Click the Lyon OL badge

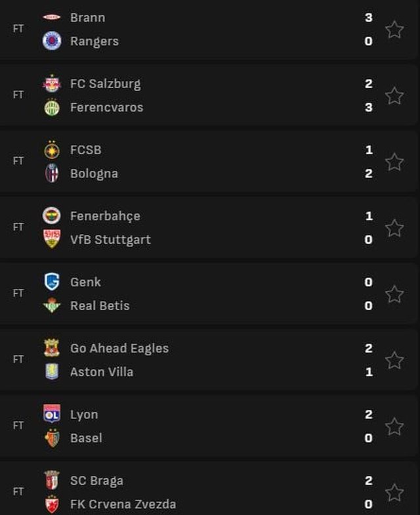[52, 414]
